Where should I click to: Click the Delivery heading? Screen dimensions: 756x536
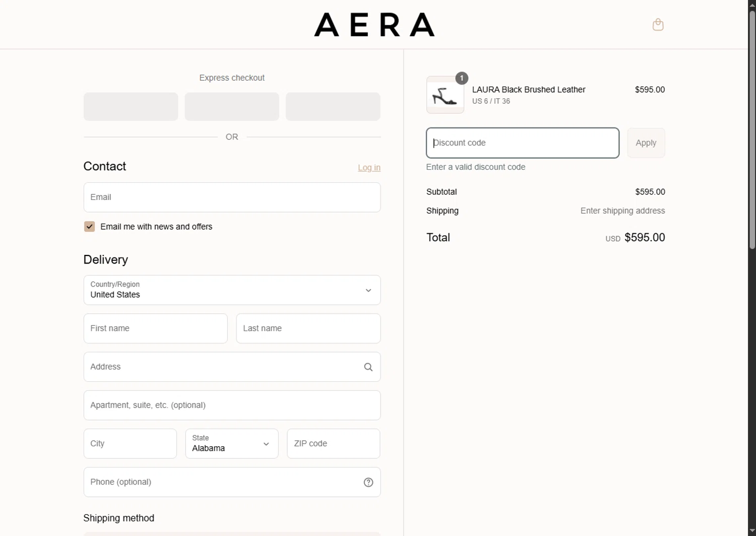(106, 260)
